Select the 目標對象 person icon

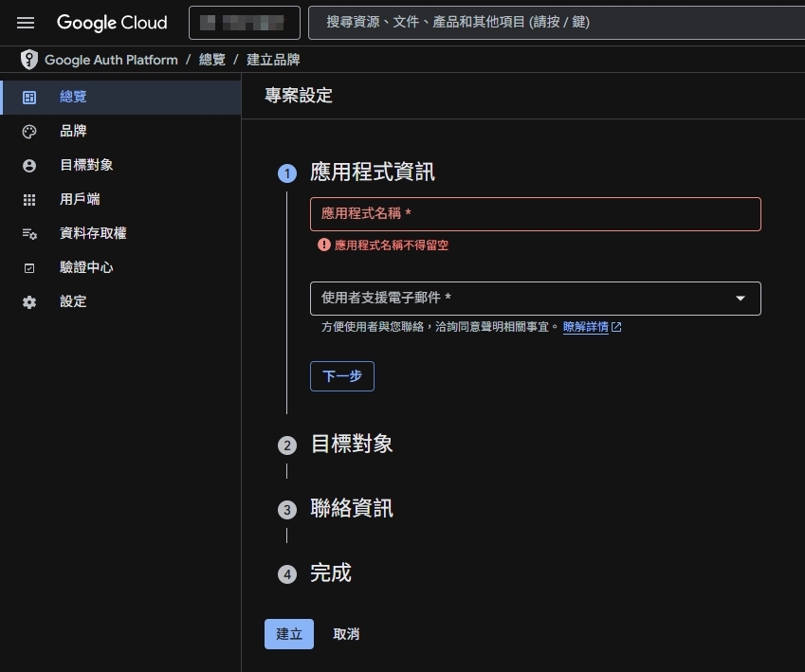point(28,165)
